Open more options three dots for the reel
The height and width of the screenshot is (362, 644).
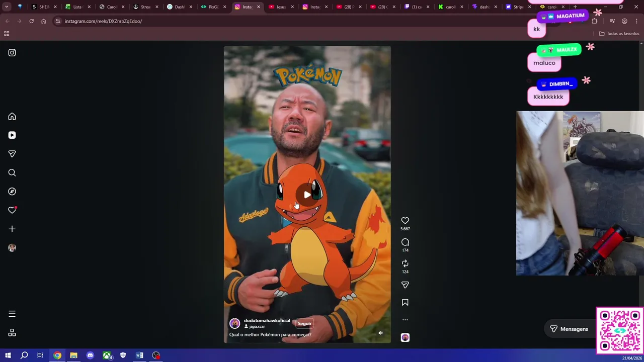point(405,320)
